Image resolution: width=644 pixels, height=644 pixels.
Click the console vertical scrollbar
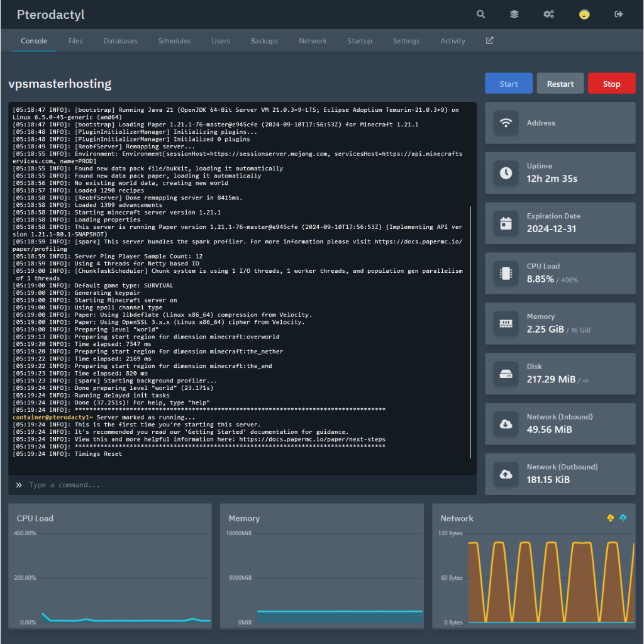tap(470, 331)
